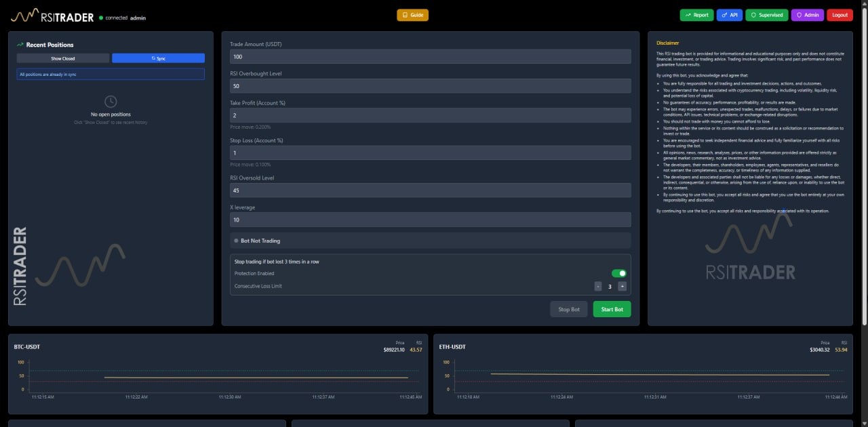Decrease the Consecutive Loss Limit value
868x427 pixels.
[x=598, y=286]
